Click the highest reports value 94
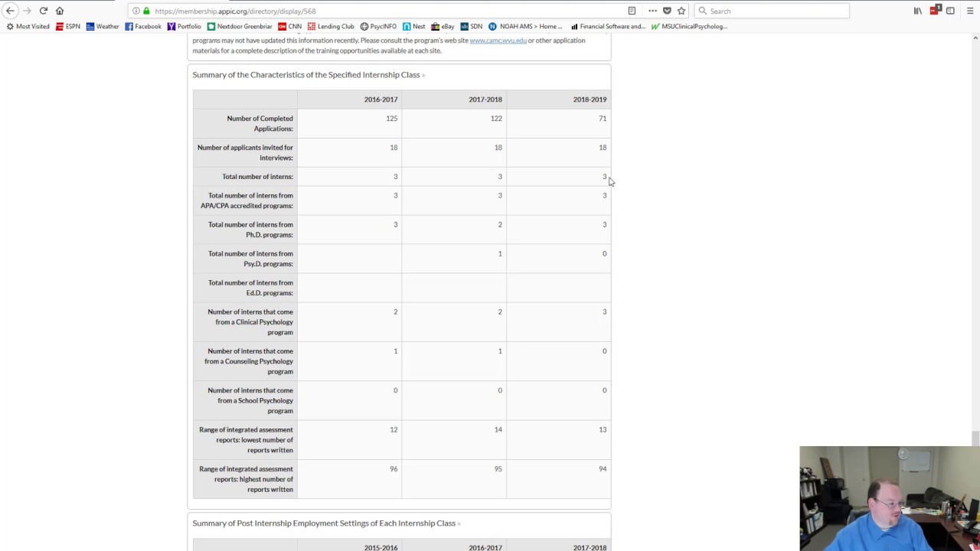Viewport: 980px width, 551px height. (x=603, y=469)
